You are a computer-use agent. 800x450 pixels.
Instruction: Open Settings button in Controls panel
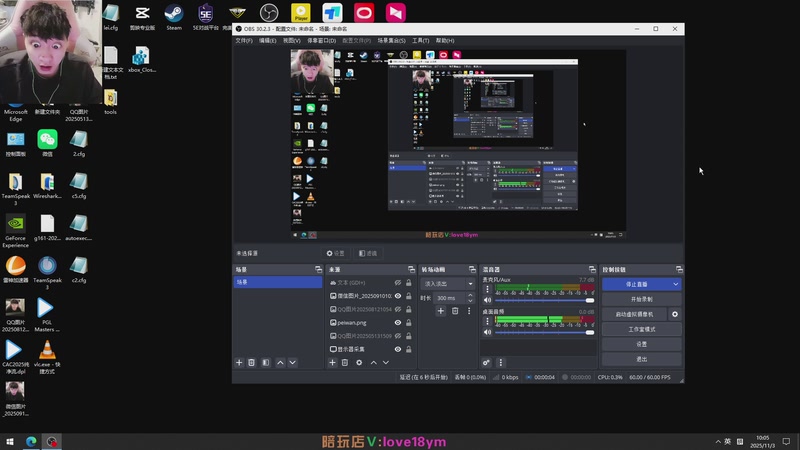point(641,344)
